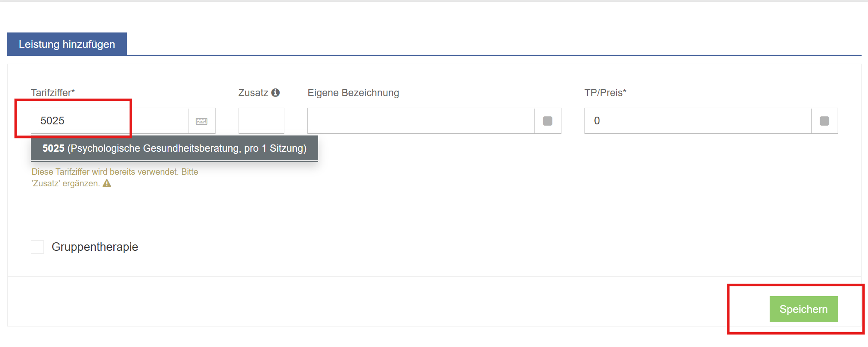
Task: Click gray square icon beside TP/Preis field
Action: point(824,121)
